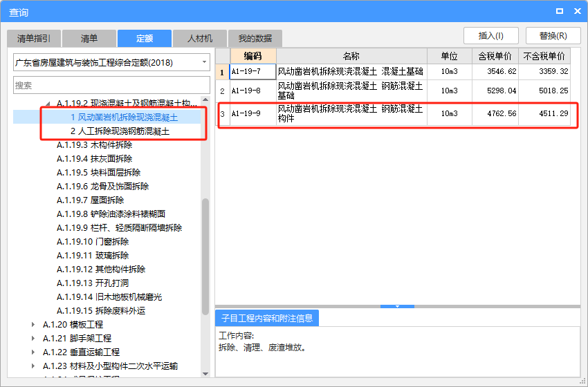The height and width of the screenshot is (387, 588).
Task: Select 2 人工拆除现浇钢筋混凝土 tree item
Action: pyautogui.click(x=120, y=131)
